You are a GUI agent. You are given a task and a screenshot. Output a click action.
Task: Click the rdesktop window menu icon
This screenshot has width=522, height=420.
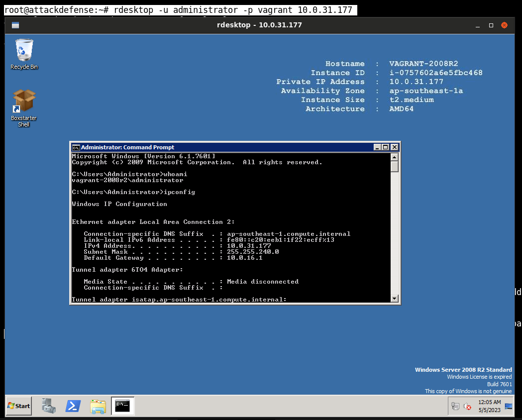coord(15,25)
